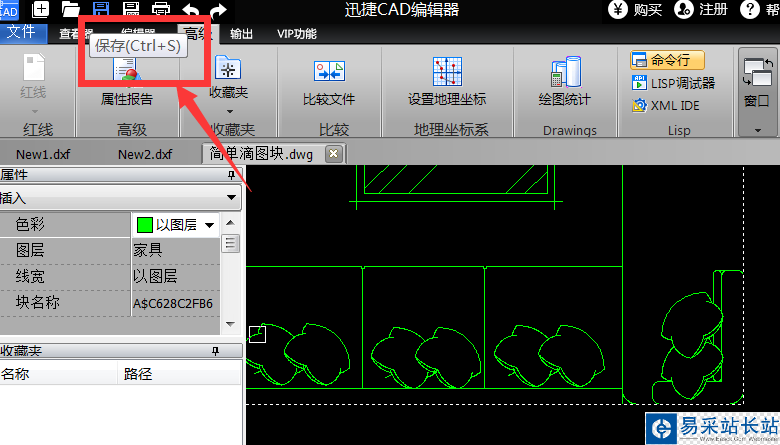Click the 线宽 property label
This screenshot has height=445, width=780.
click(30, 276)
